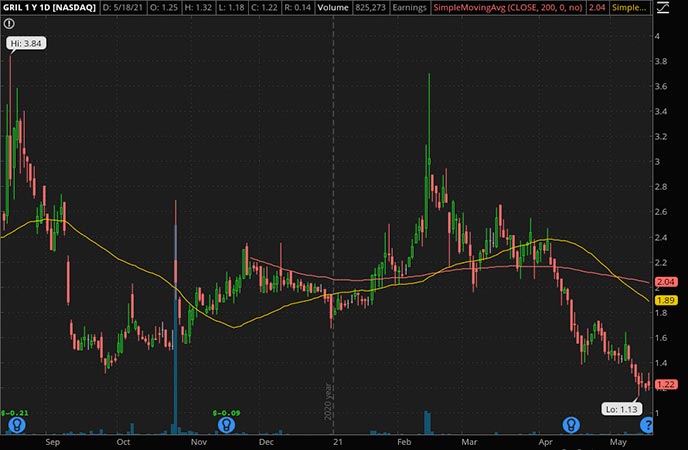Click the Earnings header label
The height and width of the screenshot is (450, 688).
[x=409, y=7]
